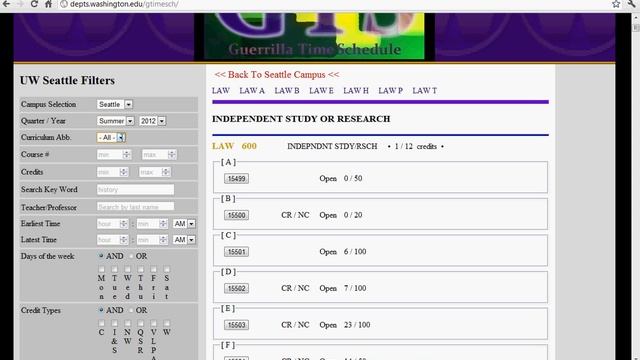Reload the page with refresh icon
Viewport: 640px width, 360px height.
(34, 4)
